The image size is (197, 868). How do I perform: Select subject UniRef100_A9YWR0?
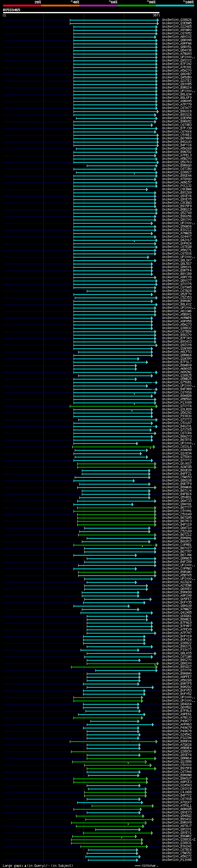(176, 30)
